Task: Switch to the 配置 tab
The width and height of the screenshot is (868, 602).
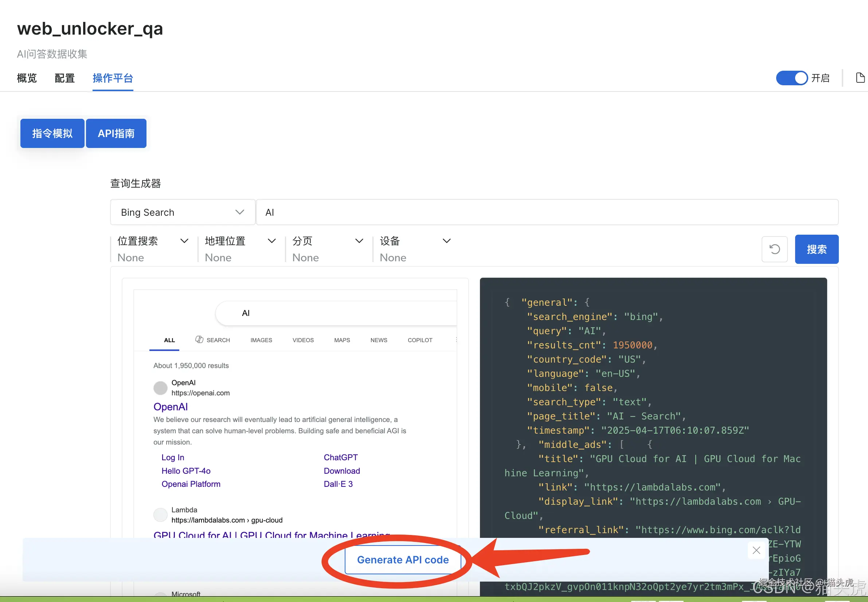Action: [x=64, y=78]
